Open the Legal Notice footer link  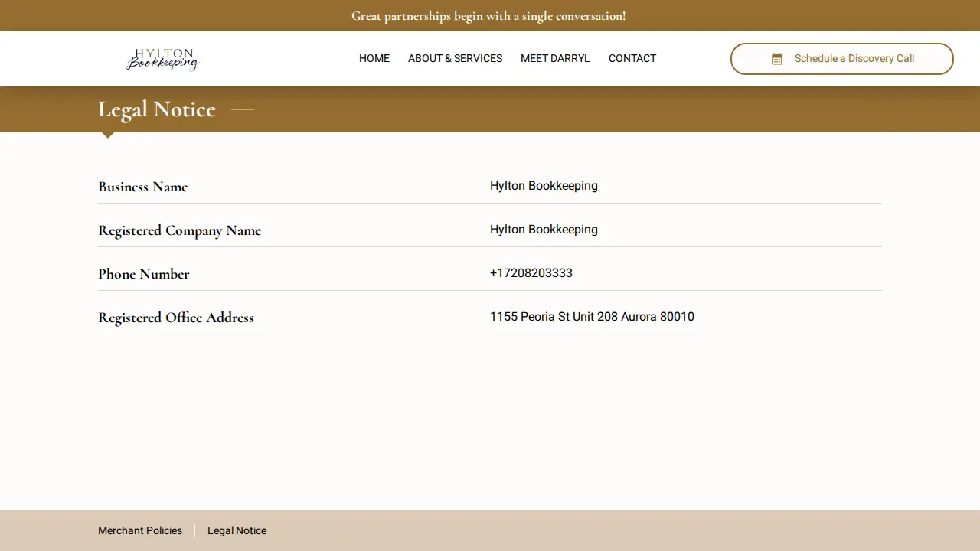click(237, 530)
